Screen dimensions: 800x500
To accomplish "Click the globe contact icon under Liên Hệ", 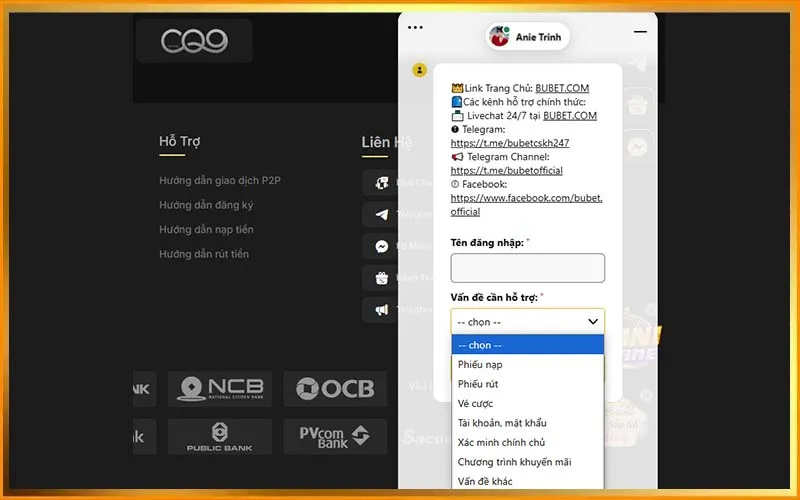I will (382, 183).
